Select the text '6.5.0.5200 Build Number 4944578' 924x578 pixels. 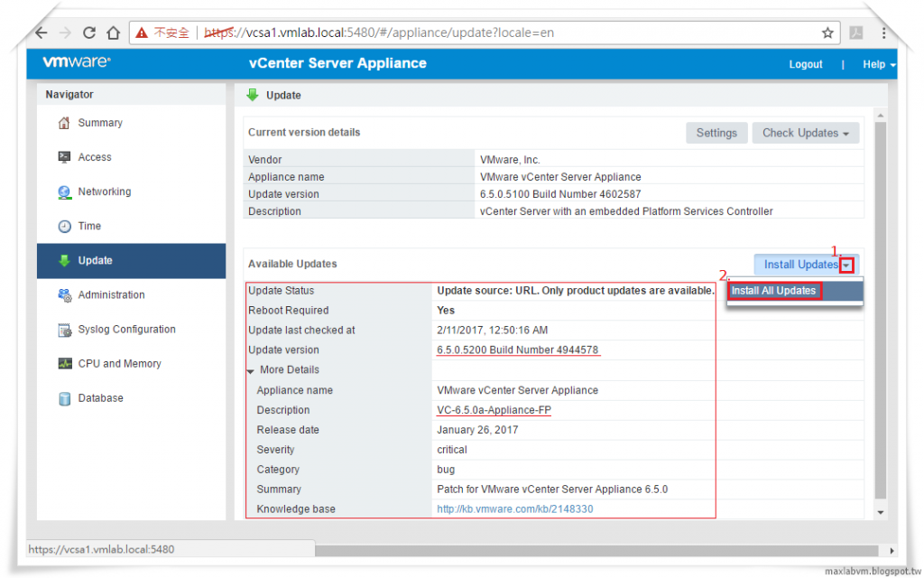pos(517,350)
